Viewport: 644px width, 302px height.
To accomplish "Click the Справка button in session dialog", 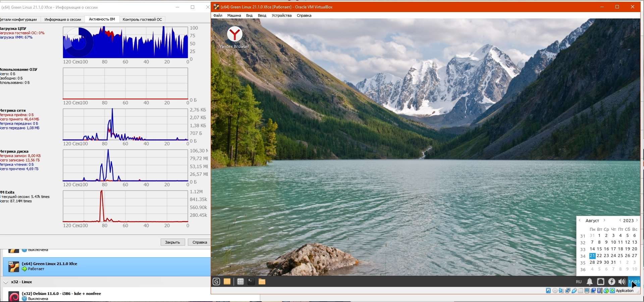I will click(x=200, y=242).
